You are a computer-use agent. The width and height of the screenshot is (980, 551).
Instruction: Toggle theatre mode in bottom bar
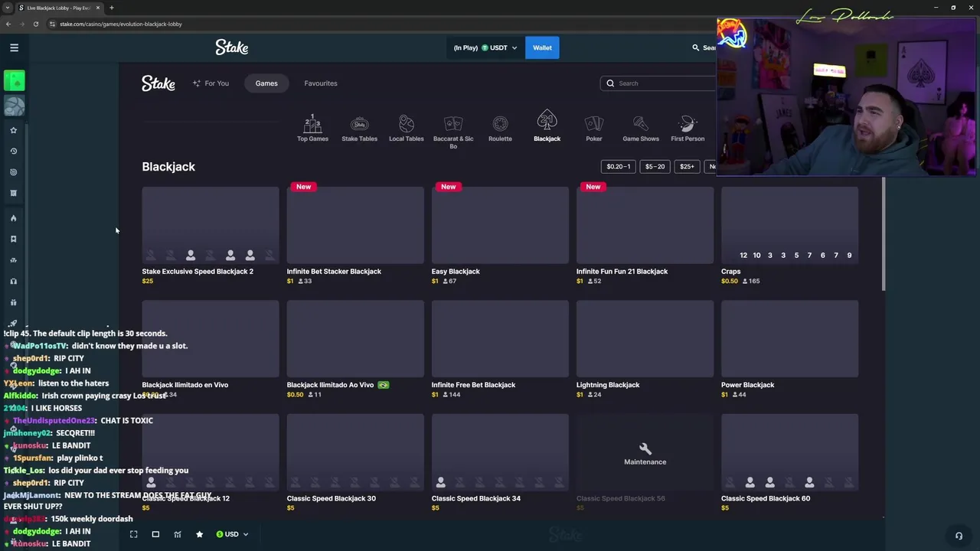[x=155, y=534]
